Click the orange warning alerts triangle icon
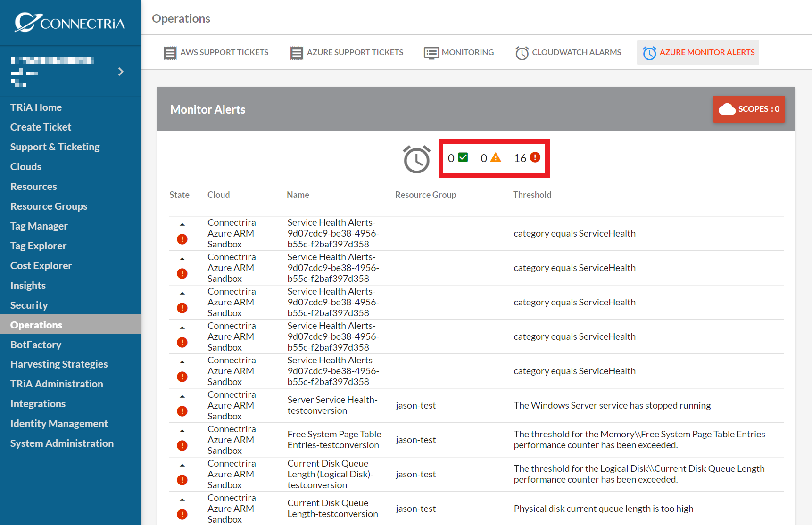The height and width of the screenshot is (525, 812). [x=496, y=157]
